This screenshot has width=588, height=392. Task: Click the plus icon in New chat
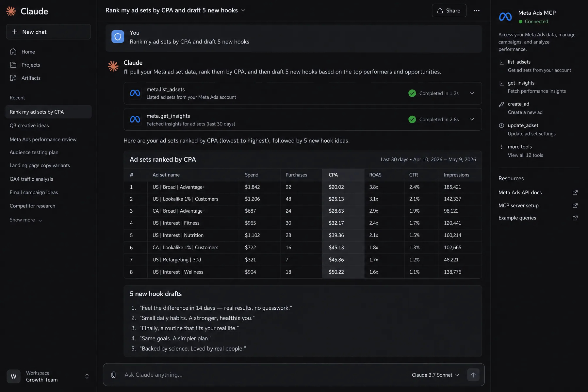[x=14, y=32]
